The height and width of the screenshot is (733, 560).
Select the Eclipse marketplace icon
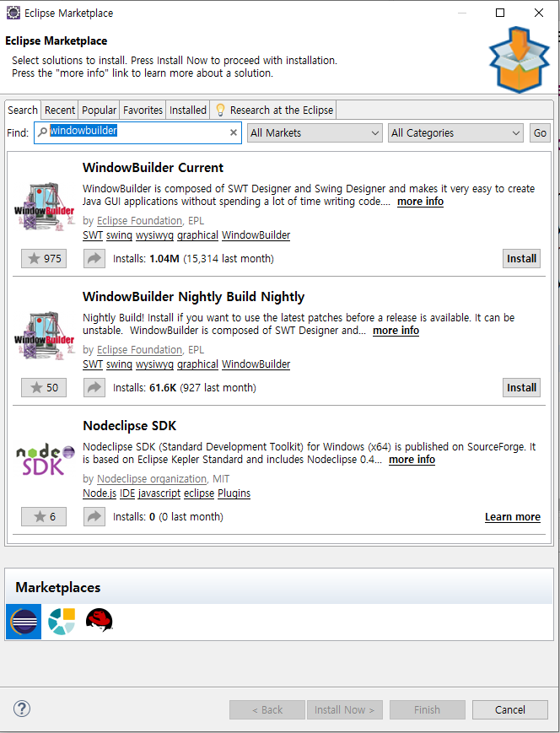(24, 622)
